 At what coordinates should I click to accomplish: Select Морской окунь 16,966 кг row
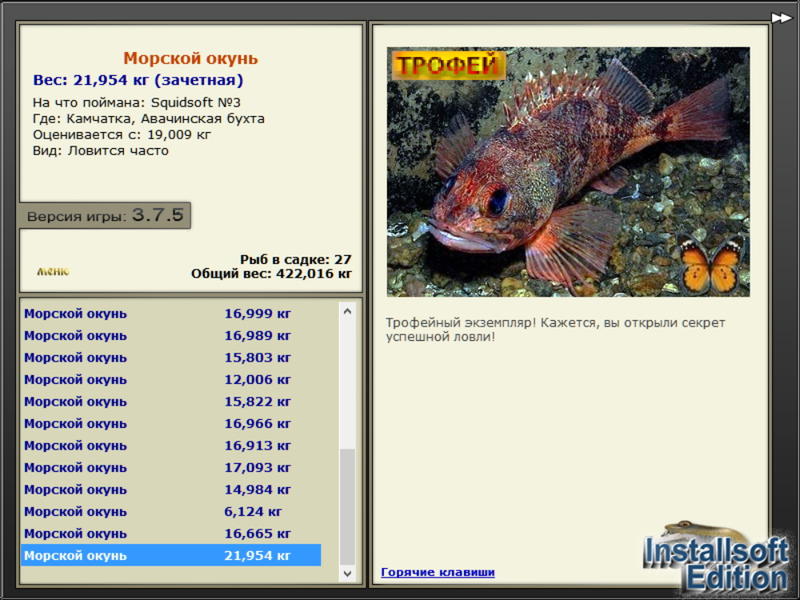[171, 423]
